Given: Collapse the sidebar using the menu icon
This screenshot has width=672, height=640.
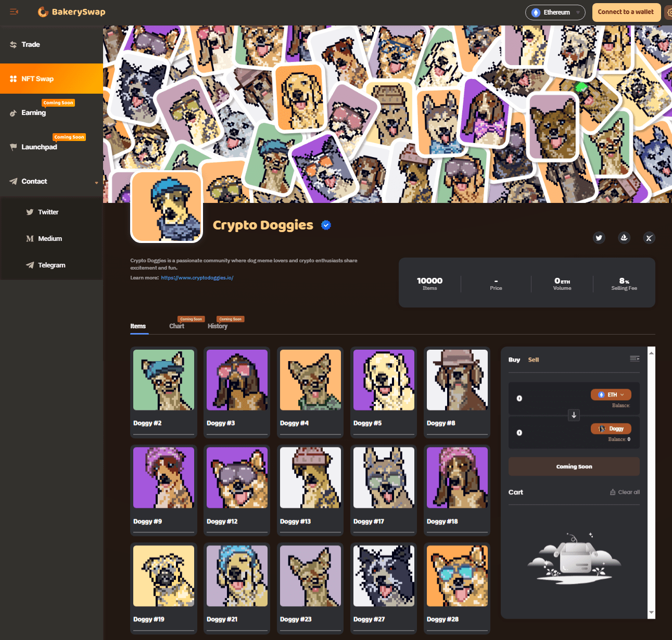Looking at the screenshot, I should point(14,11).
